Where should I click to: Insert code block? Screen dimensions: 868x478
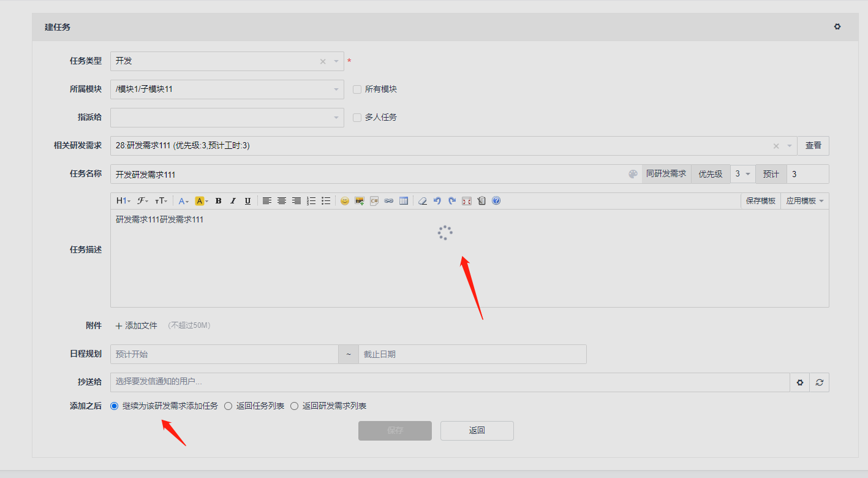pyautogui.click(x=374, y=201)
